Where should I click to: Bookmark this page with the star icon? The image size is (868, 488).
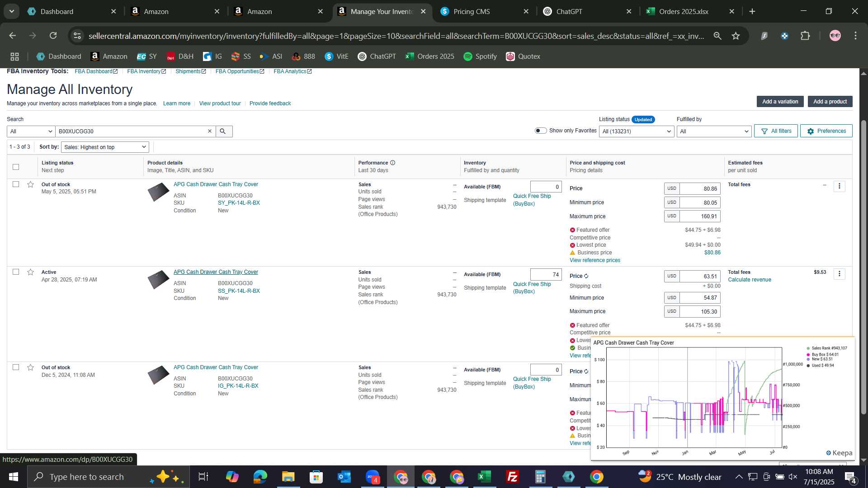tap(736, 36)
